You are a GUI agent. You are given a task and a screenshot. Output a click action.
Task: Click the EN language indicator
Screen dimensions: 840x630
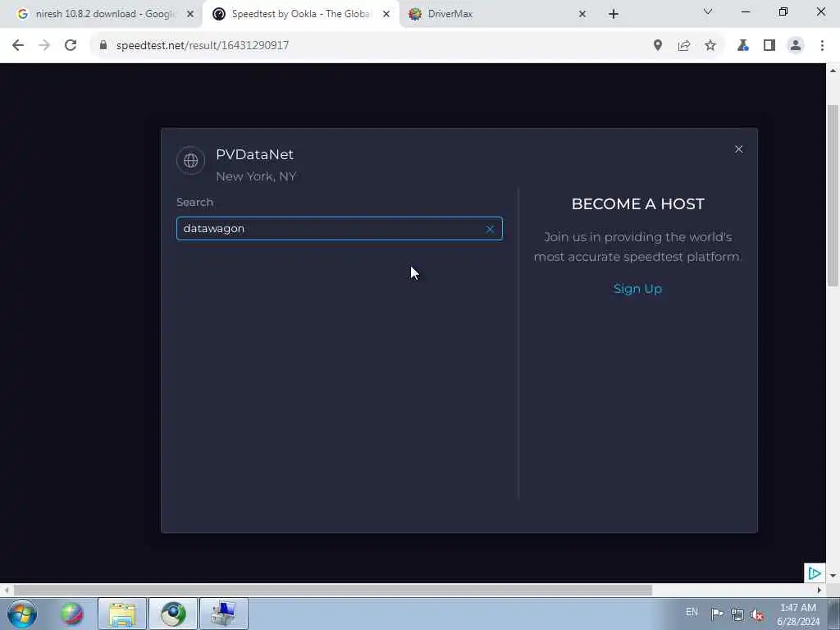(692, 612)
